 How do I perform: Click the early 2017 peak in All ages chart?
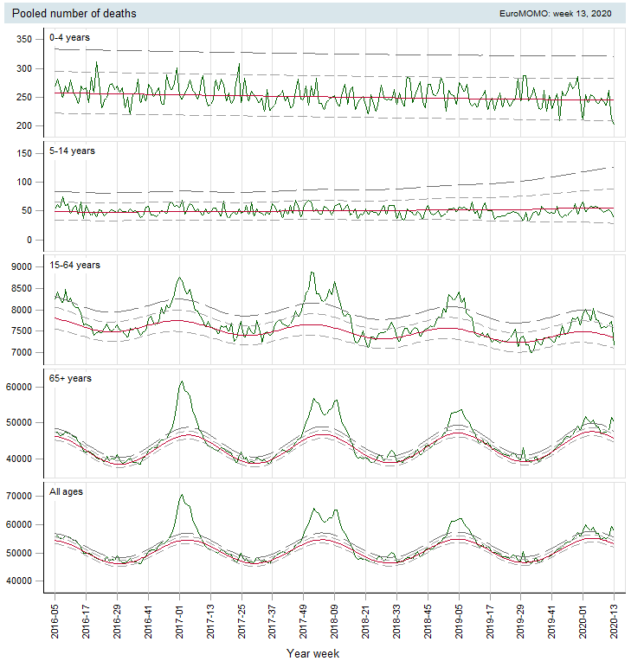(182, 496)
